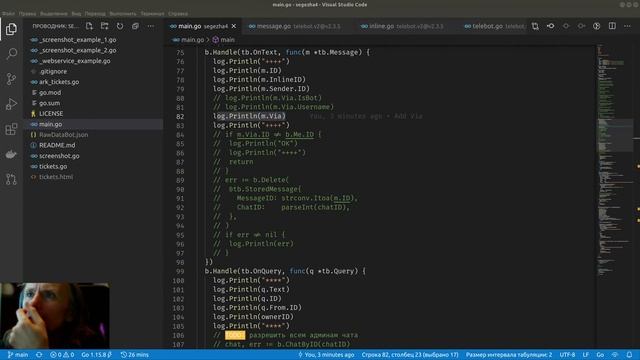Split the editor to the right

coord(612,26)
